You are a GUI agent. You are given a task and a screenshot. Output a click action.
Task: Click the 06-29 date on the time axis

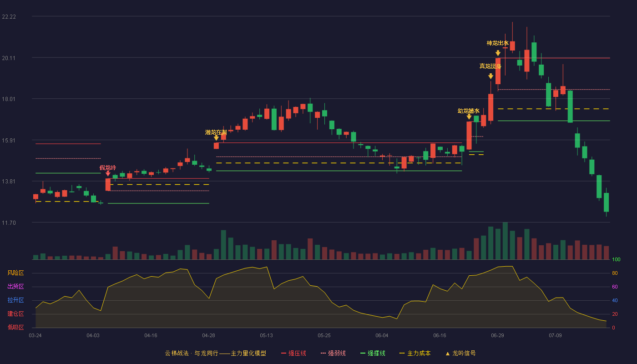[497, 335]
